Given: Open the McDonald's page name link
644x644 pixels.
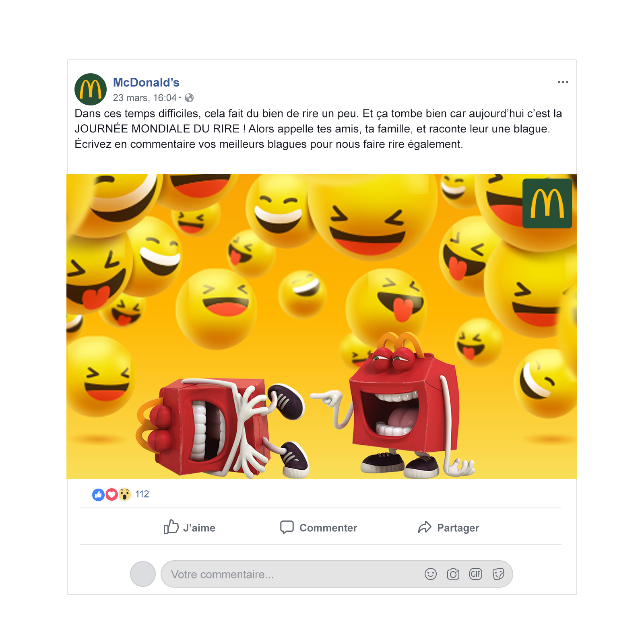Looking at the screenshot, I should point(146,82).
